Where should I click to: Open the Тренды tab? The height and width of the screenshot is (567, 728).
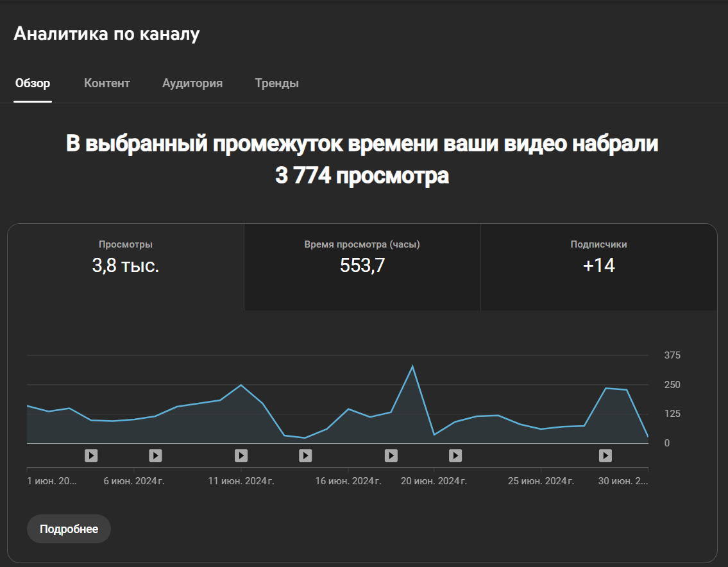click(276, 83)
